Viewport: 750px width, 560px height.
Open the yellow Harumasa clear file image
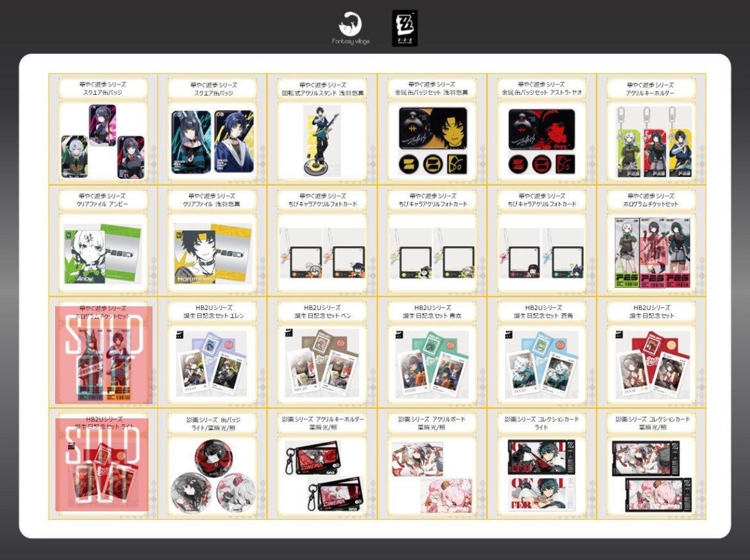click(212, 253)
